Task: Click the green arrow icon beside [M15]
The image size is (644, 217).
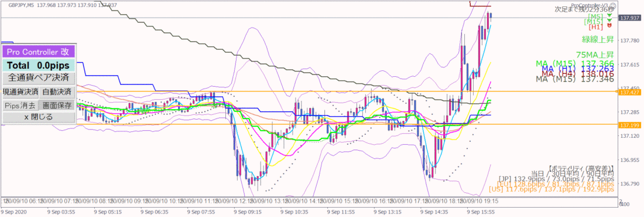Action: click(x=610, y=20)
